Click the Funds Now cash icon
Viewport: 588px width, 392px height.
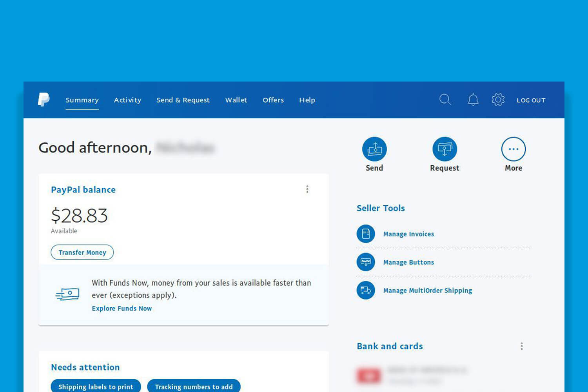coord(67,294)
